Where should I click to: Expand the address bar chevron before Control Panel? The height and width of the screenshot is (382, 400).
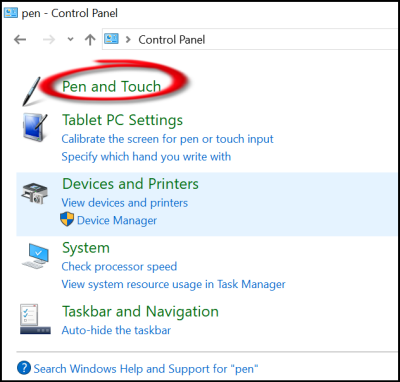pyautogui.click(x=128, y=40)
